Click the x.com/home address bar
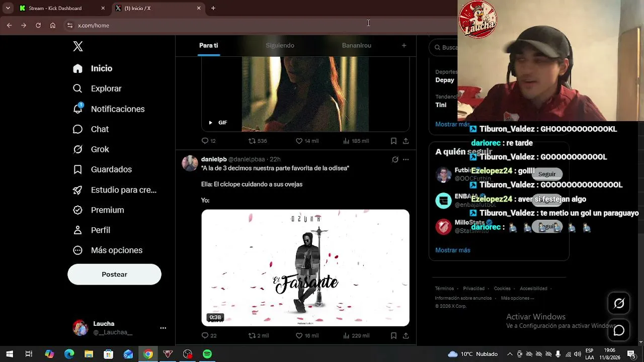The width and height of the screenshot is (644, 362). click(259, 25)
